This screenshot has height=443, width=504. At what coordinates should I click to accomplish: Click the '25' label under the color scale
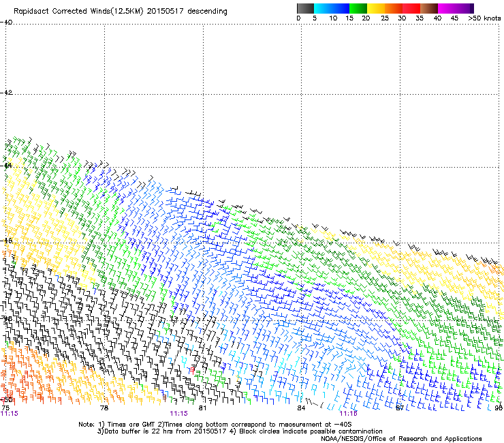[385, 18]
